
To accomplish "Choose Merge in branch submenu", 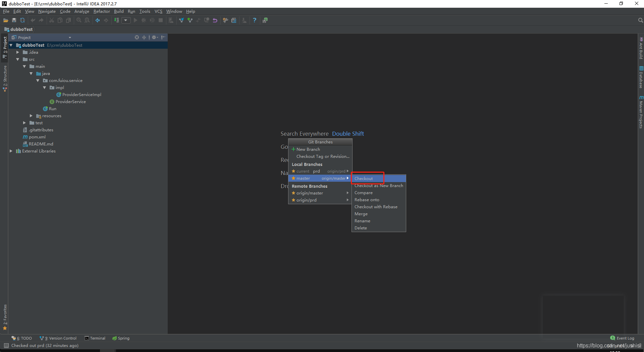I will (x=379, y=214).
